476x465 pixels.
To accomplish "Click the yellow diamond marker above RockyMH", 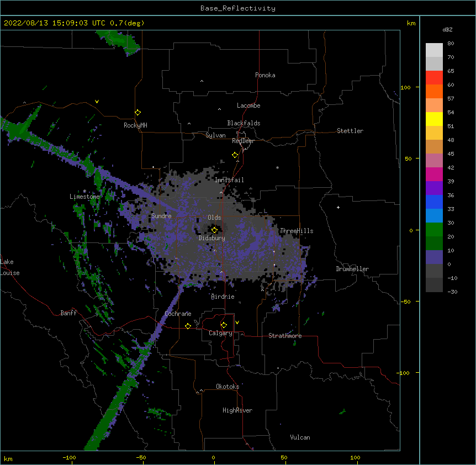I will click(x=137, y=113).
